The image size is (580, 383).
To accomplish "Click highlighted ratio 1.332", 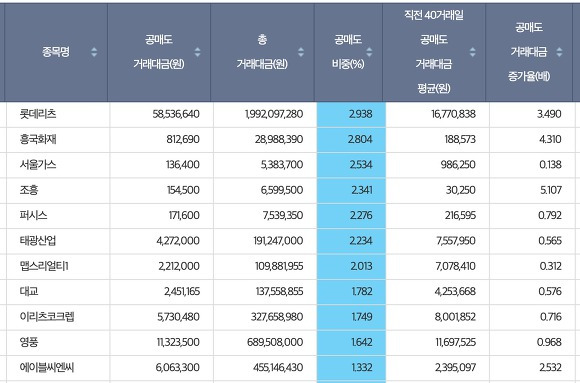I will point(362,368).
